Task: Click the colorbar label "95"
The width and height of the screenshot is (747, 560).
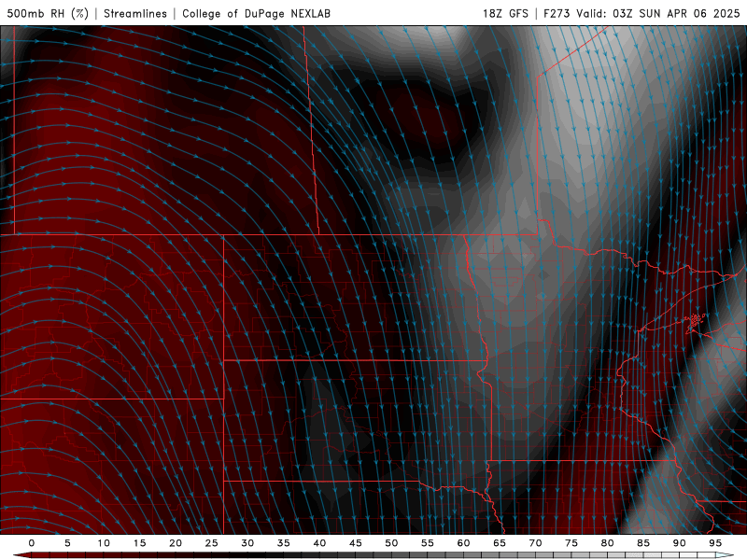Action: point(714,543)
